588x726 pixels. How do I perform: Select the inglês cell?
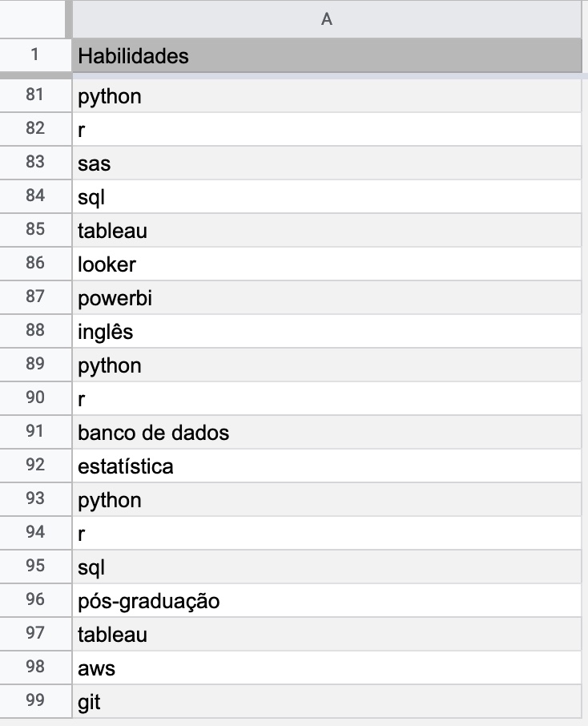coord(327,331)
